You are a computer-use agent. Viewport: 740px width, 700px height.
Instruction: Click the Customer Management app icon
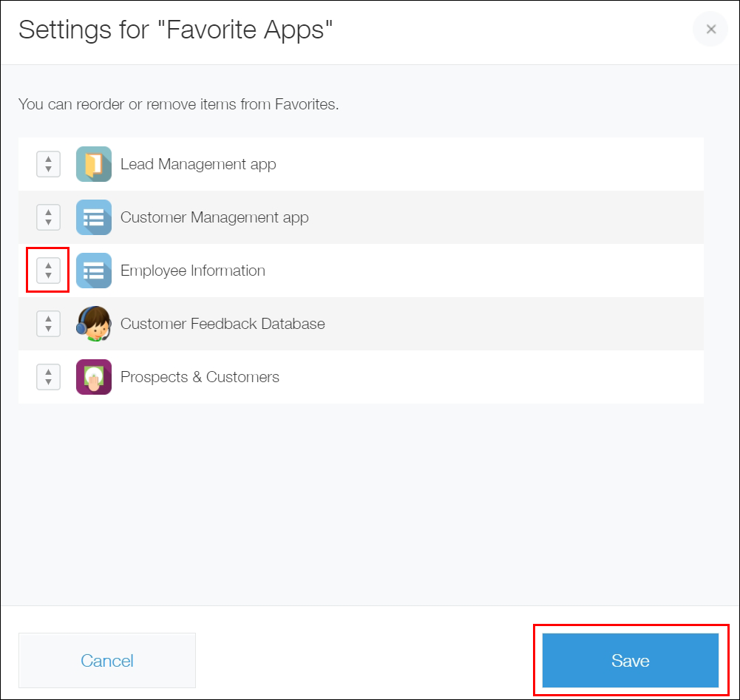[93, 217]
